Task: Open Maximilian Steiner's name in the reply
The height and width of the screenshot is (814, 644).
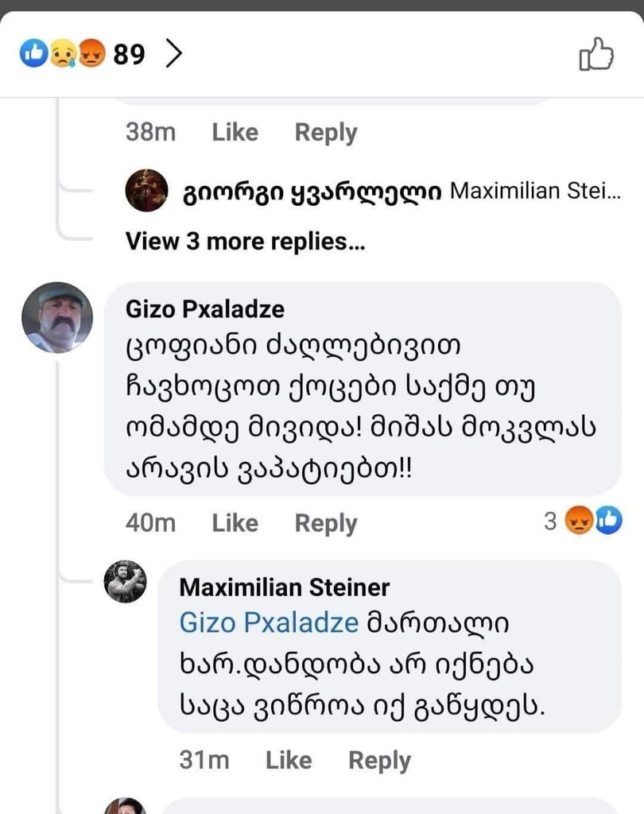Action: (284, 587)
